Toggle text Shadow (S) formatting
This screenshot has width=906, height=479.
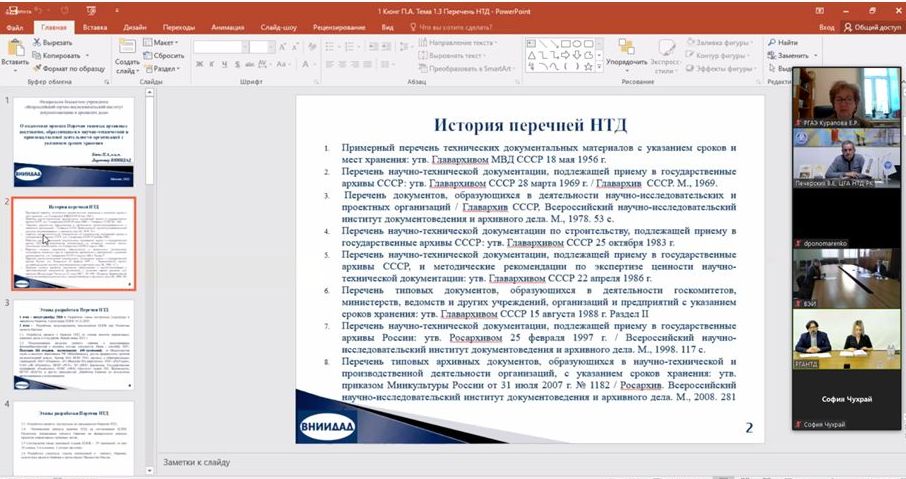[x=237, y=64]
